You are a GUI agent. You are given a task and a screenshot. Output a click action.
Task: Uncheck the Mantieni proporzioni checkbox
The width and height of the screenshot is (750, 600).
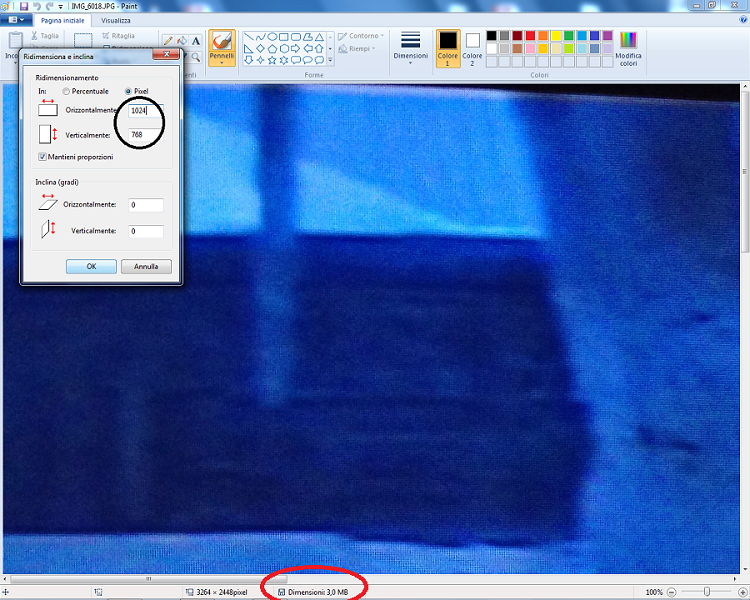42,157
